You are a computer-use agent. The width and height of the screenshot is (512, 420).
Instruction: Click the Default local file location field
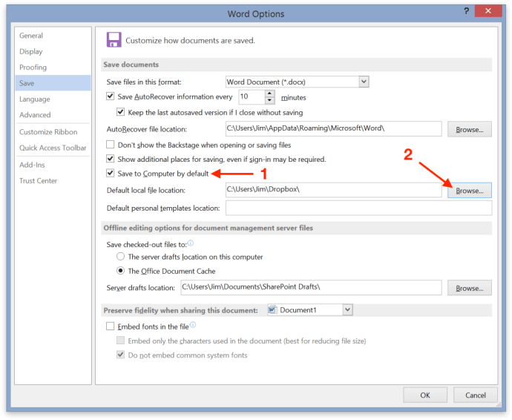pos(333,190)
